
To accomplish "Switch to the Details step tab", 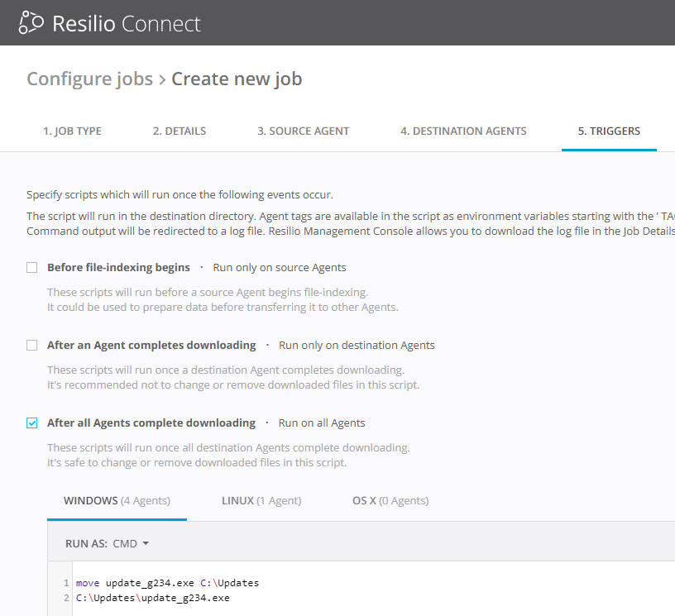I will click(180, 131).
